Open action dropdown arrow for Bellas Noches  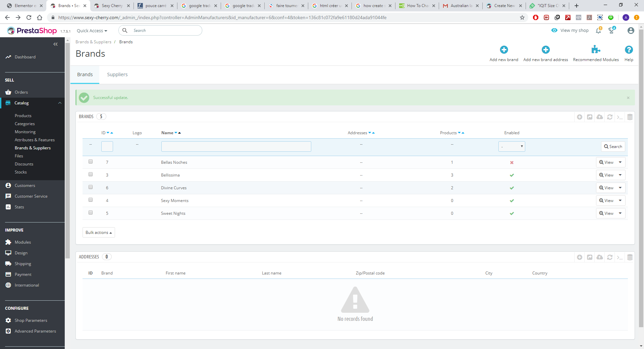pos(620,162)
